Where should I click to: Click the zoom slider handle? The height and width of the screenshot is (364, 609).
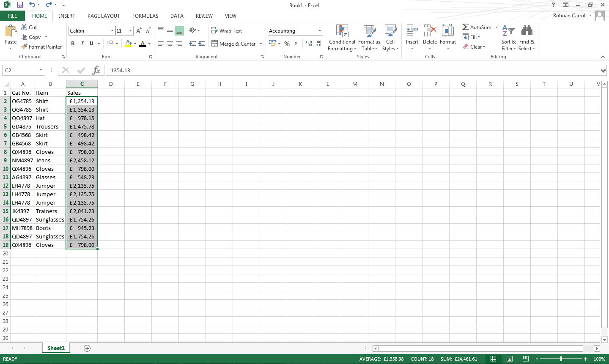[561, 359]
